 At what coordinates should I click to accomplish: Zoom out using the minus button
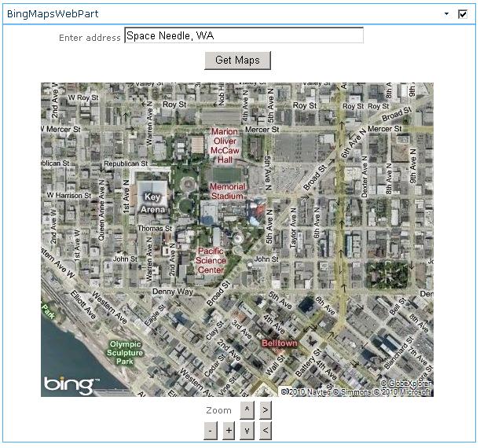(211, 430)
